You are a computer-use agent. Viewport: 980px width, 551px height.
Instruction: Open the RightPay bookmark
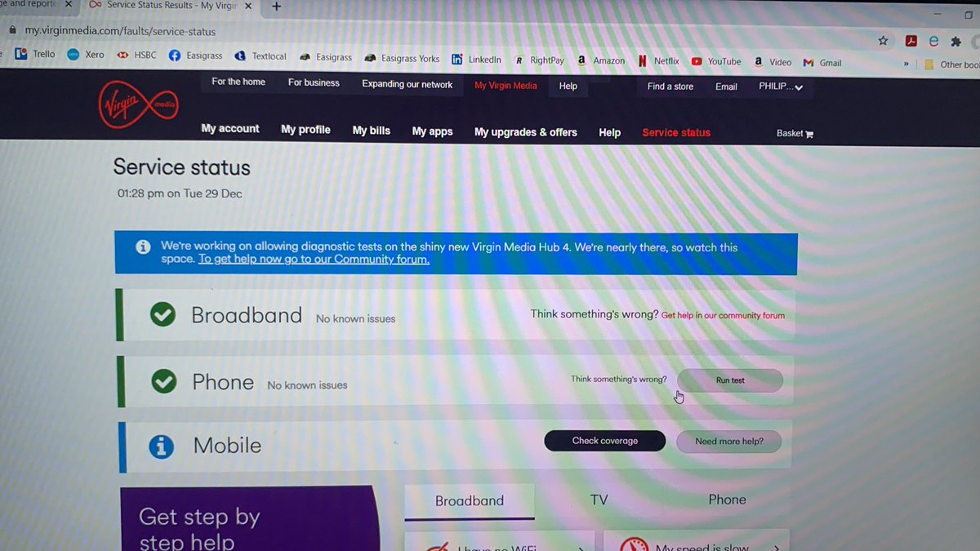(540, 60)
